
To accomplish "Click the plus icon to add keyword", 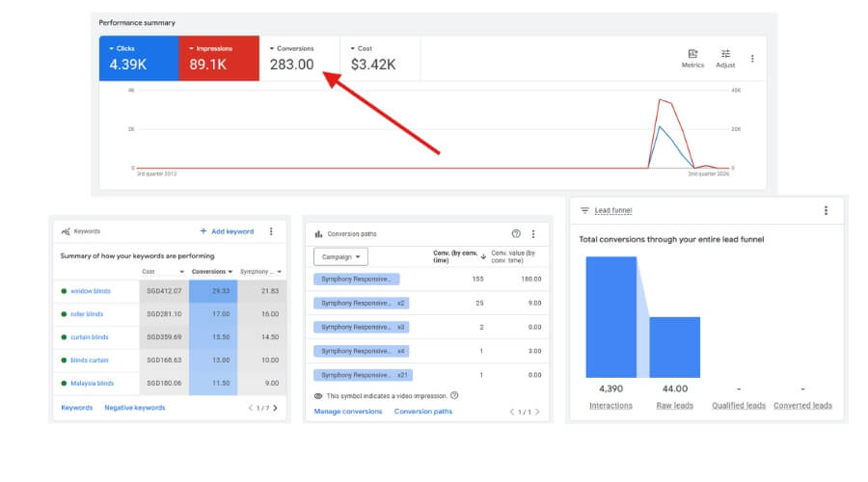I will click(203, 230).
